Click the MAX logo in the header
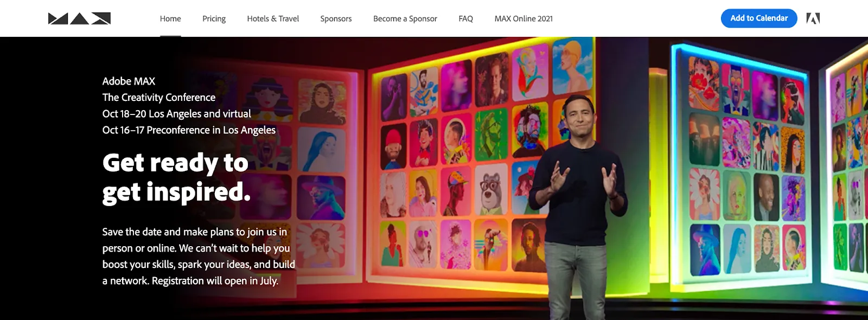 point(79,18)
